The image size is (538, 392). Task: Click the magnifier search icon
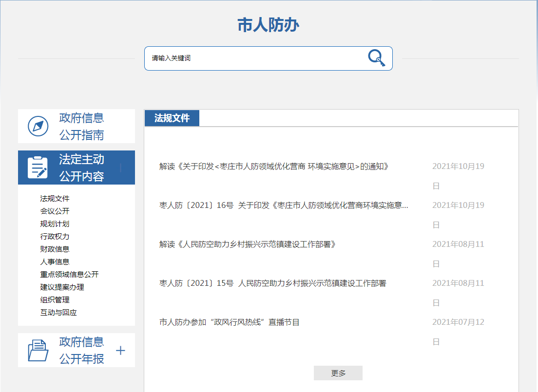click(376, 58)
